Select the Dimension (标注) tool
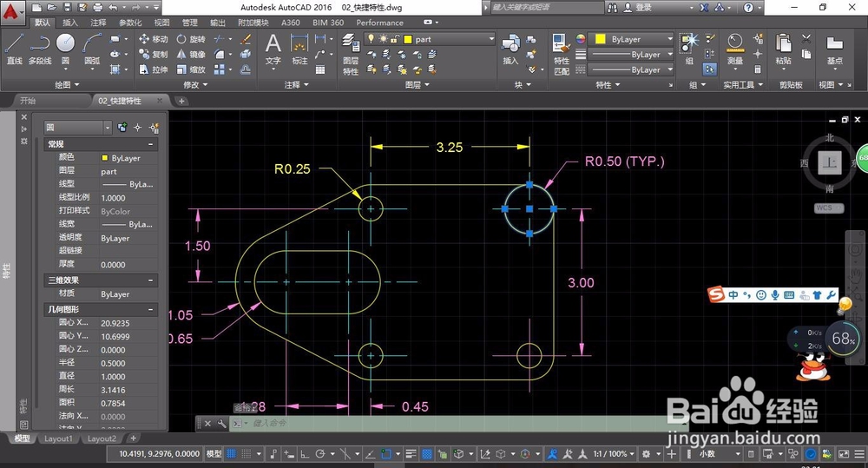The width and height of the screenshot is (868, 468). pos(299,49)
